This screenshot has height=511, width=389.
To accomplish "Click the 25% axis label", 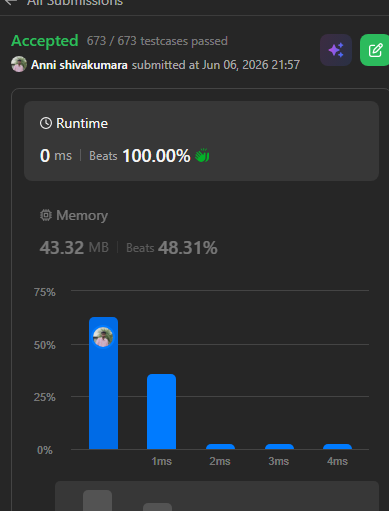I will tap(44, 397).
